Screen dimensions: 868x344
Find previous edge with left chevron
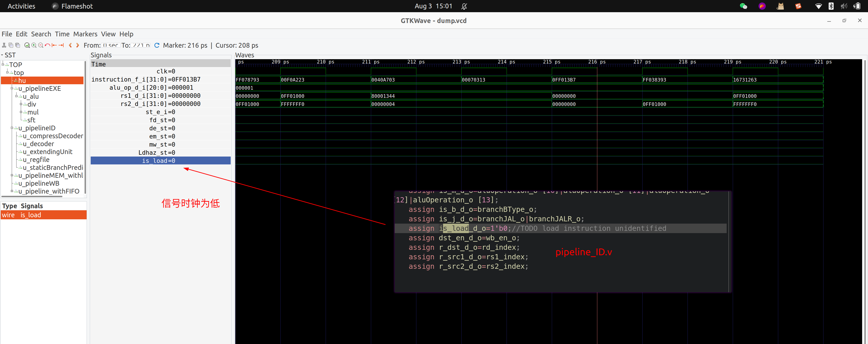coord(70,45)
